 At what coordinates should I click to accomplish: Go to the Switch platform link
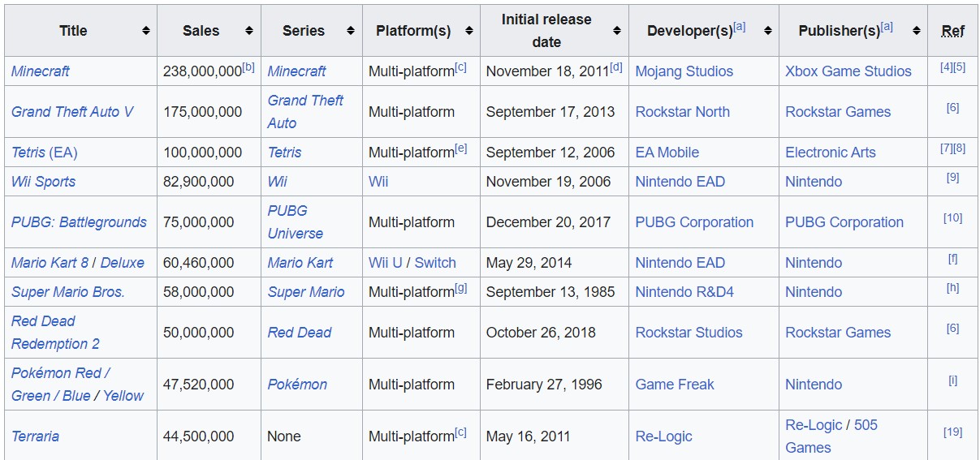[x=435, y=263]
